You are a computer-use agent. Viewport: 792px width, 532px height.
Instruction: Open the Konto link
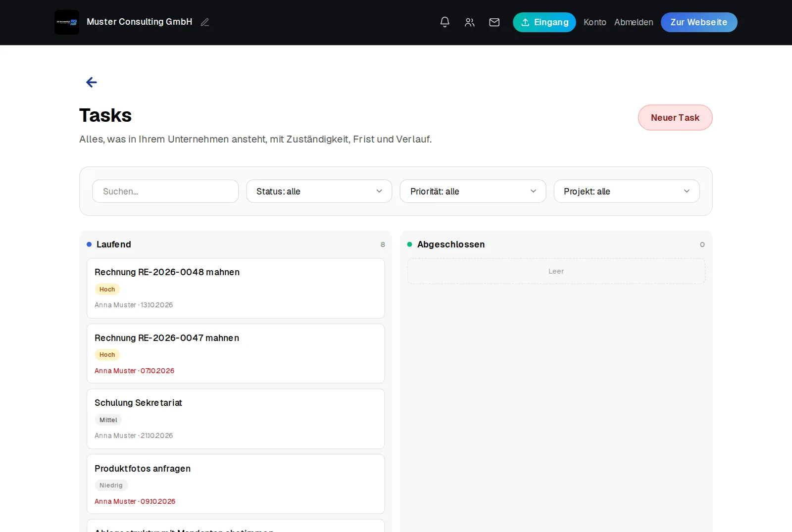pos(595,22)
